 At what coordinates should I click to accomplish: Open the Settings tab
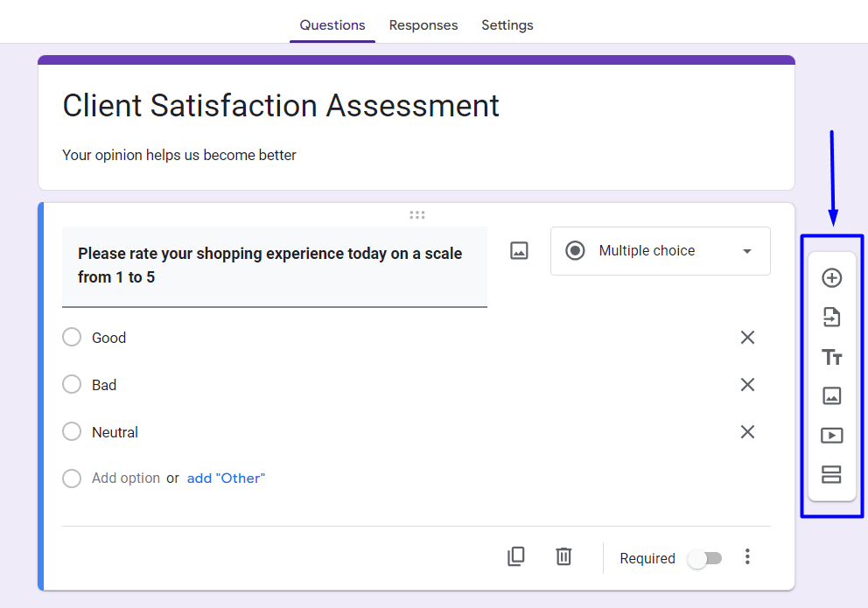507,25
